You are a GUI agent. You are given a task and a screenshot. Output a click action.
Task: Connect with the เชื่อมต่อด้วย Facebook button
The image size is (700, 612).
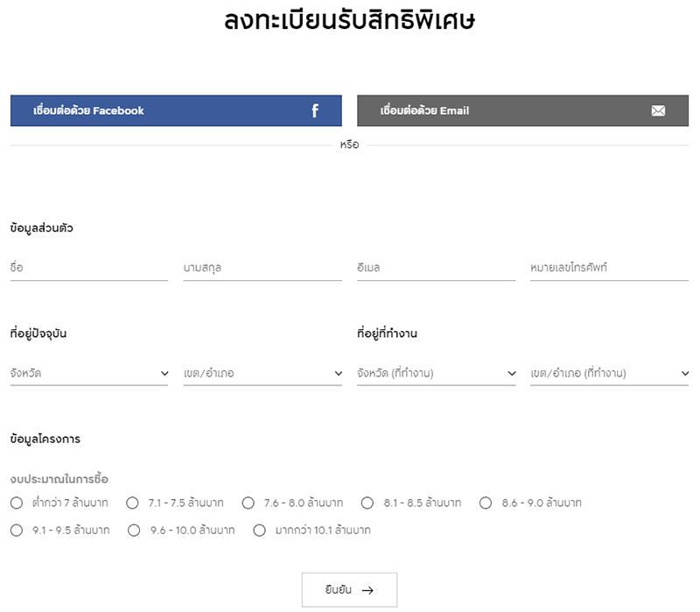click(x=176, y=111)
